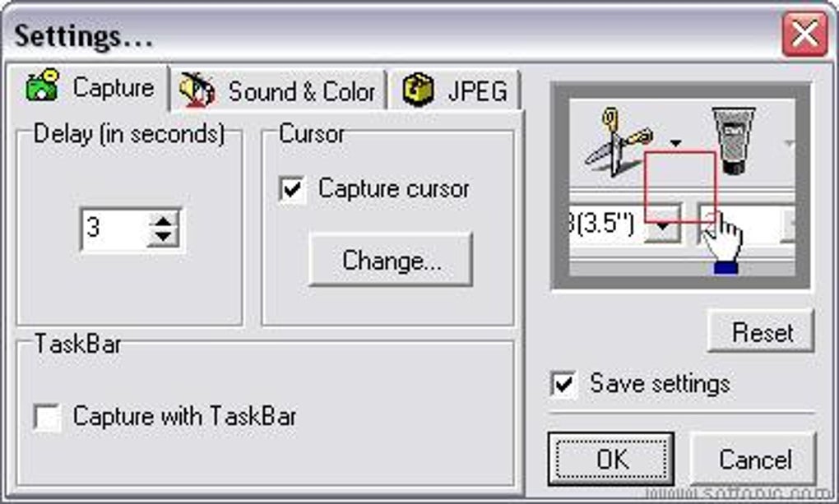This screenshot has height=504, width=839.
Task: Click the scissors icon in the preview
Action: pos(619,141)
